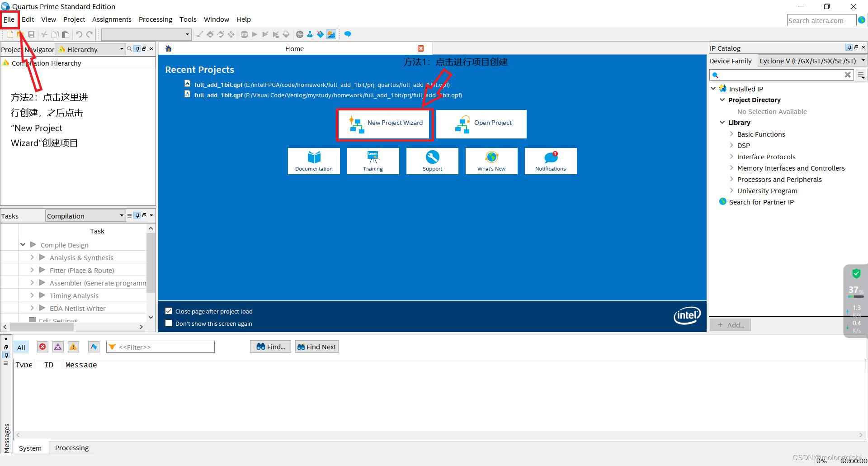
Task: Click the messages Filter input field
Action: 160,347
